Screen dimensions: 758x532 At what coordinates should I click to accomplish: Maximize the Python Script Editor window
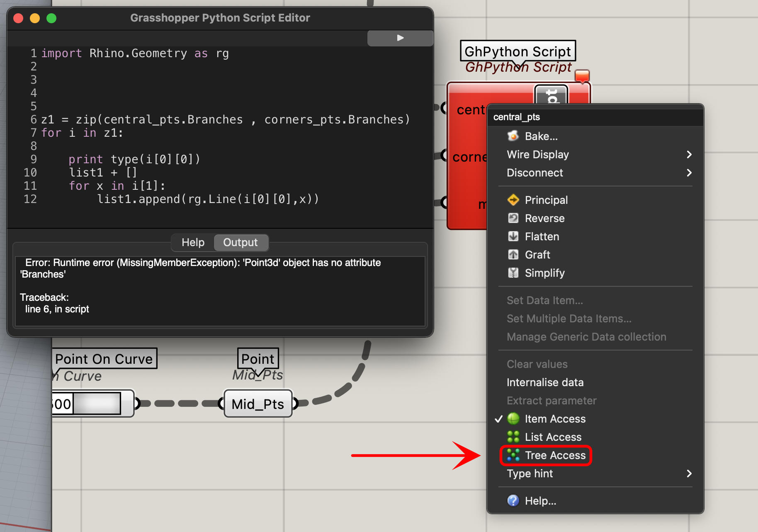coord(51,18)
